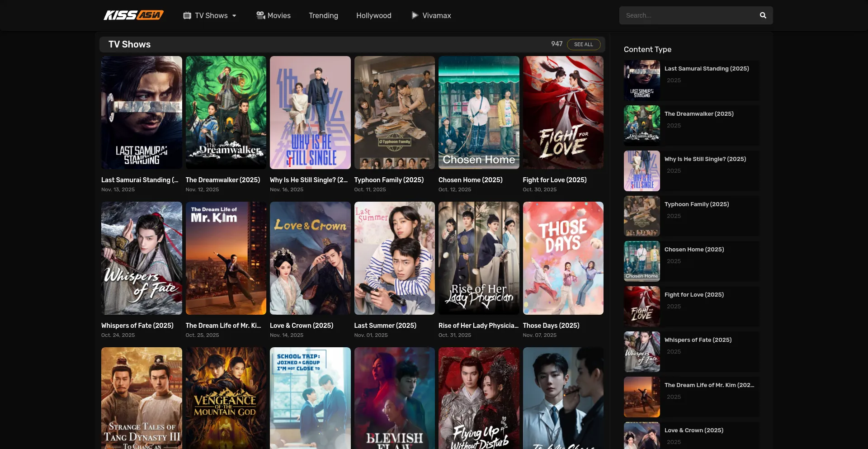Image resolution: width=868 pixels, height=449 pixels.
Task: Click Vengeance of the Mountain God poster
Action: [x=226, y=398]
